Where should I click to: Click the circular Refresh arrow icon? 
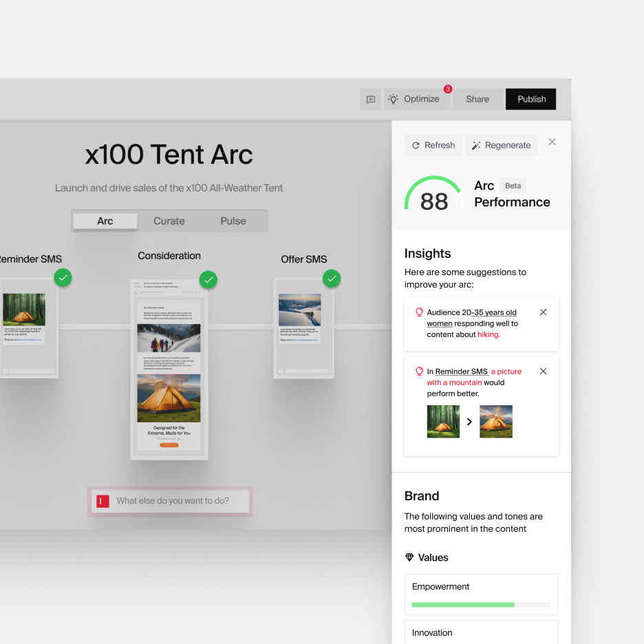[417, 145]
